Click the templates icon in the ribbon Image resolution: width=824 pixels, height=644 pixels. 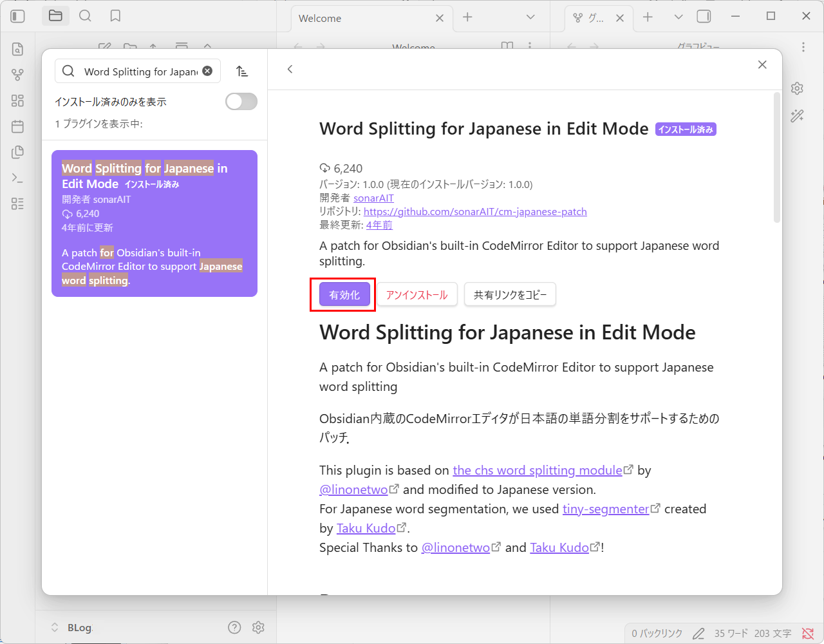[18, 152]
